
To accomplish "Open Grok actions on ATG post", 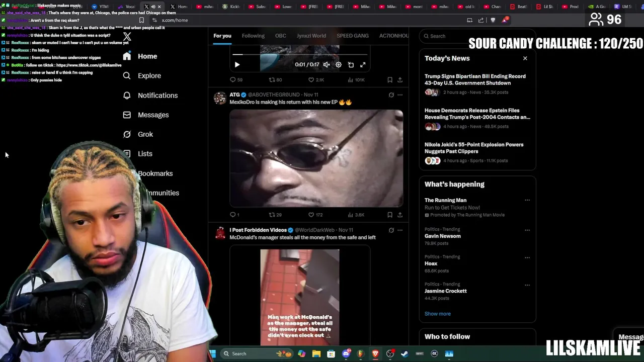I will tap(391, 95).
